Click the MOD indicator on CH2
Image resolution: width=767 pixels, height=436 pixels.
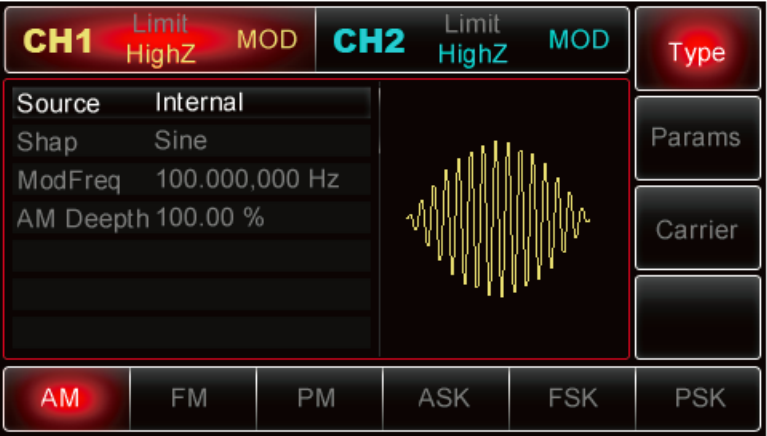579,40
